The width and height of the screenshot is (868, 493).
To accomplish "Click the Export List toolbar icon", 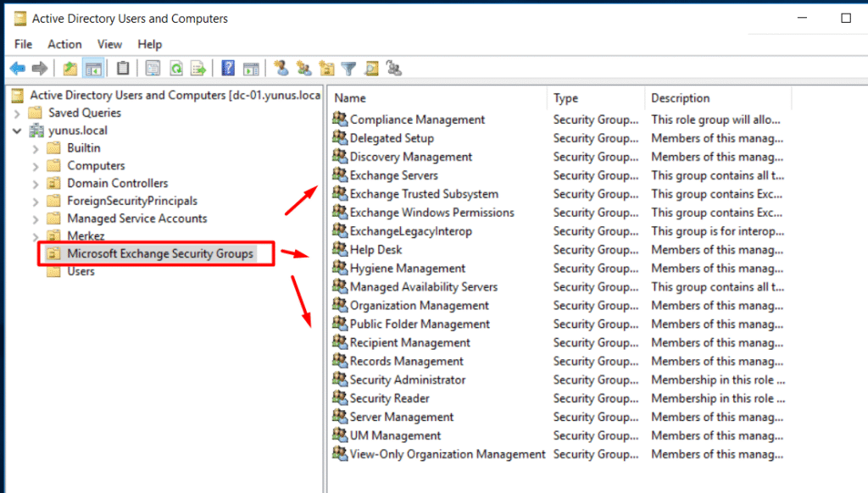I will tap(198, 69).
